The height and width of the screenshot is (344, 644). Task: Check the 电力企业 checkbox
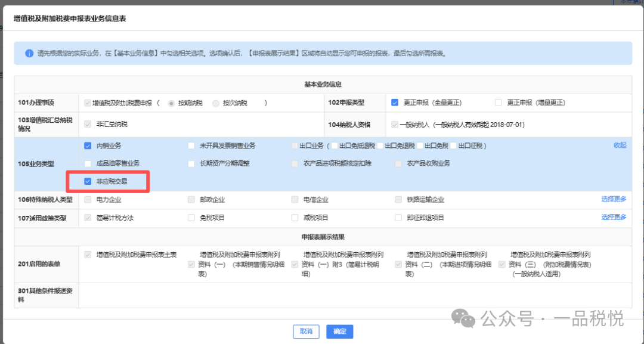pos(88,200)
